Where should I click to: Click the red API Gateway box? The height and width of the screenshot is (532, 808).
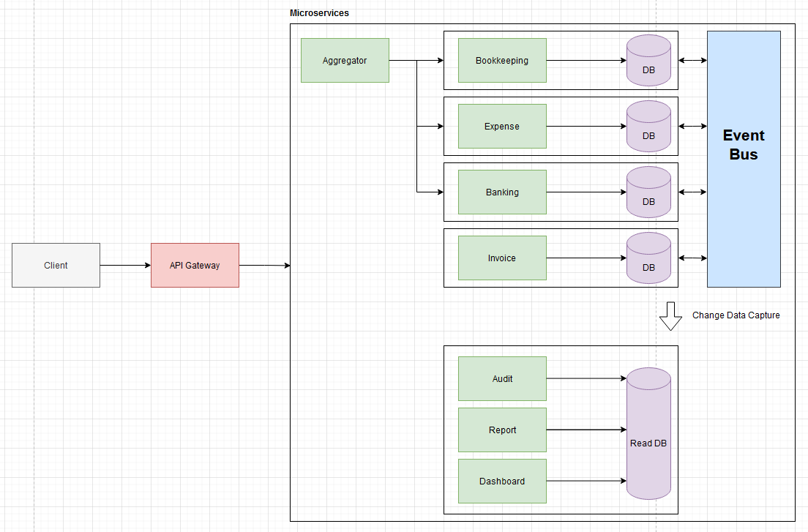tap(195, 265)
